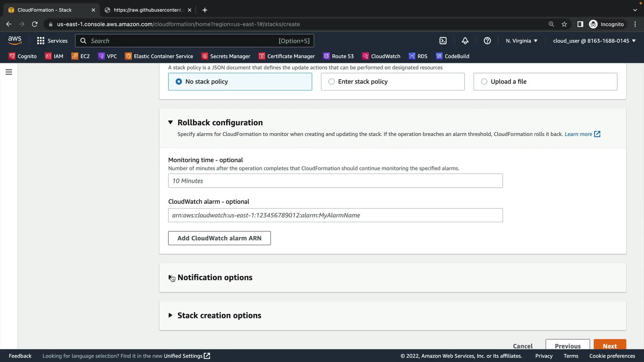644x362 pixels.
Task: Click the AWS logo home icon
Action: (x=15, y=41)
